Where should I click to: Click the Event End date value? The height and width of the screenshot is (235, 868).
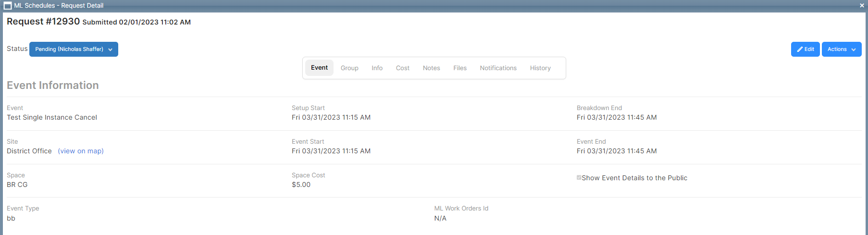(617, 151)
